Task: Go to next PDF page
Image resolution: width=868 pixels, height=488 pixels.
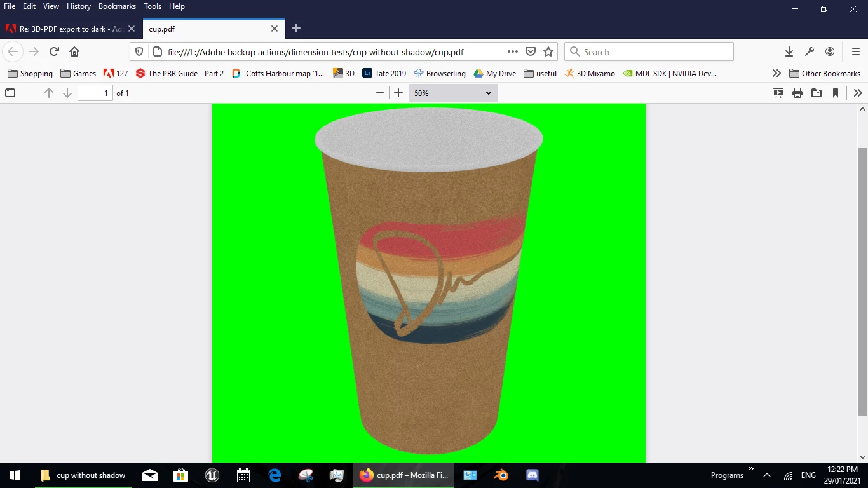Action: [67, 93]
